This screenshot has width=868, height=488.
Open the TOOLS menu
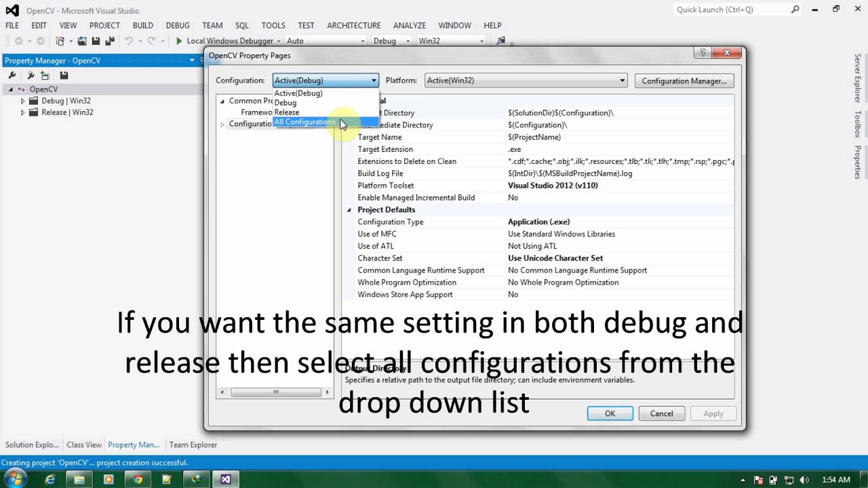[x=273, y=25]
